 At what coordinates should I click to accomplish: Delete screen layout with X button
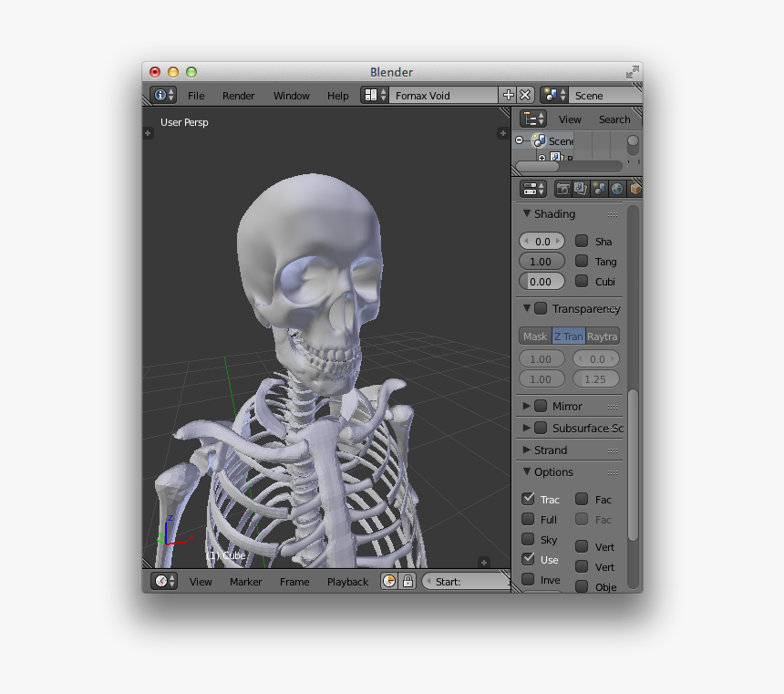[525, 95]
